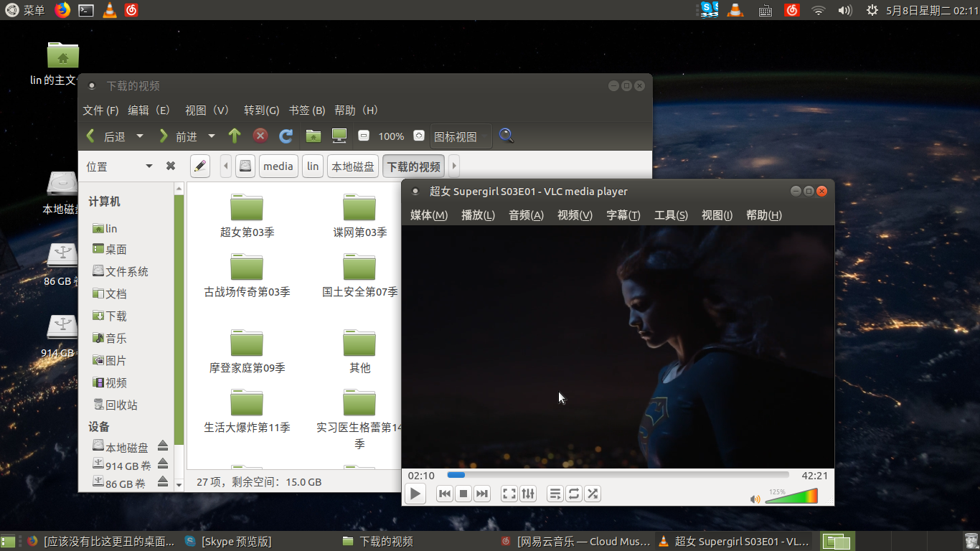The width and height of the screenshot is (980, 551).
Task: Open VLC 工具(S) menu
Action: pos(671,215)
